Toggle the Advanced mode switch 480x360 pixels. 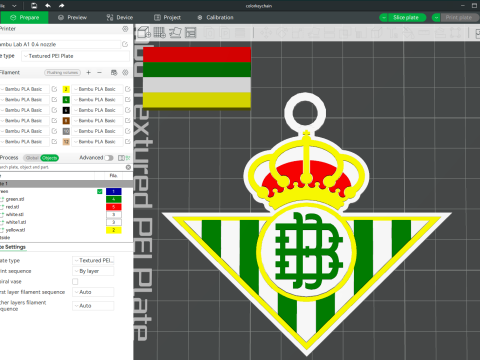tap(109, 158)
